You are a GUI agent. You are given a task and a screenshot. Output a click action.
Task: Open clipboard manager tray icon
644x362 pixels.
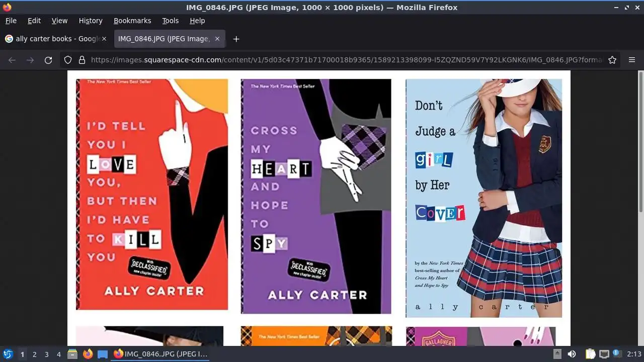pos(590,354)
